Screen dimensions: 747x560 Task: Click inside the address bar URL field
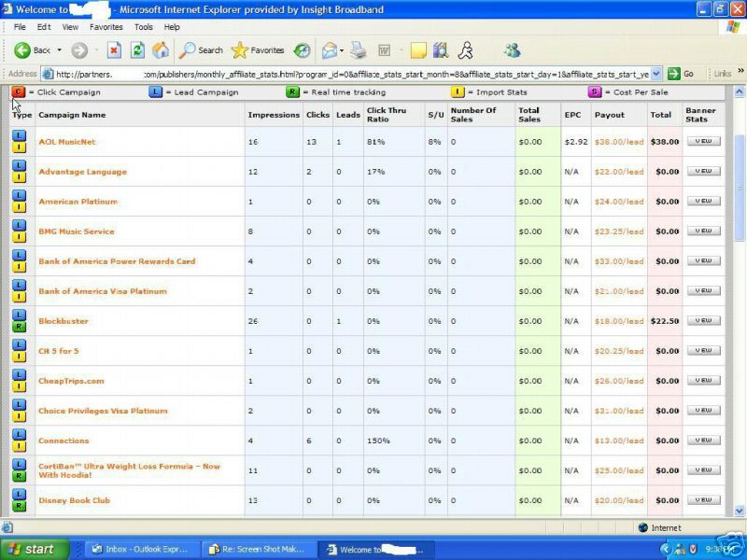(353, 74)
